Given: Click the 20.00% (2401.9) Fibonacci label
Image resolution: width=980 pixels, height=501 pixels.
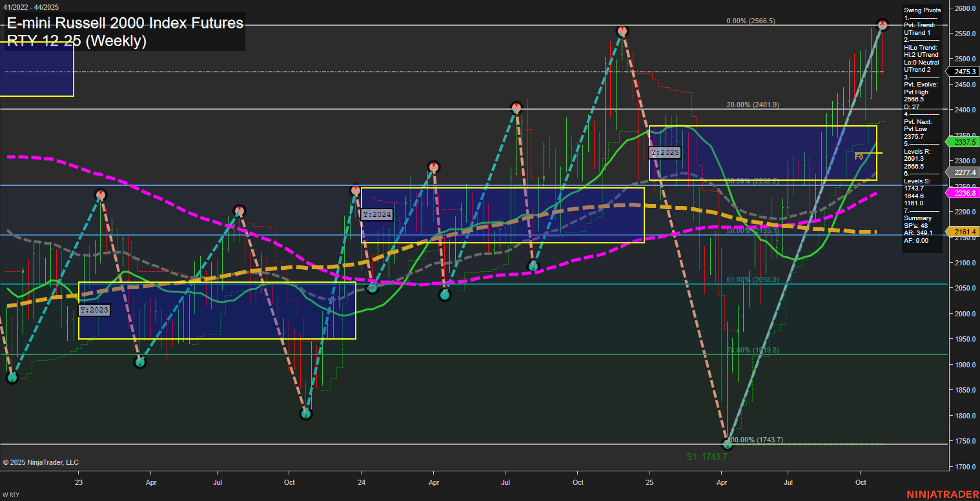Looking at the screenshot, I should (753, 105).
